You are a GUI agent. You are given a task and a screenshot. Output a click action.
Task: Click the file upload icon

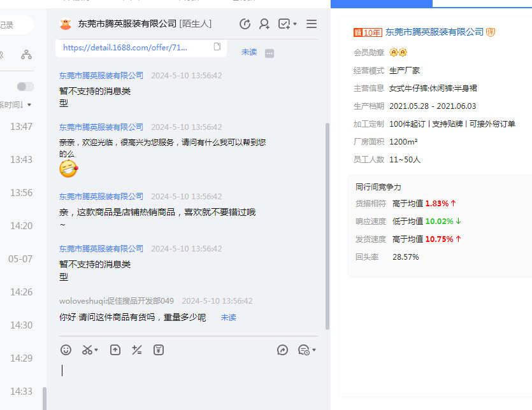(115, 350)
